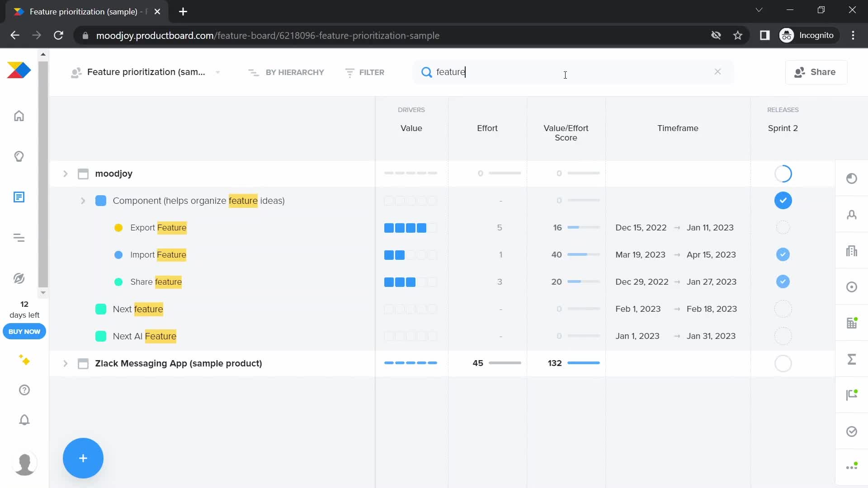Image resolution: width=868 pixels, height=488 pixels.
Task: Open the Portal compass icon in sidebar
Action: [19, 278]
